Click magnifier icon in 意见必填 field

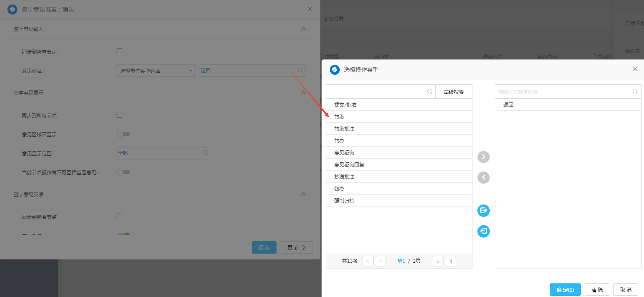[301, 71]
